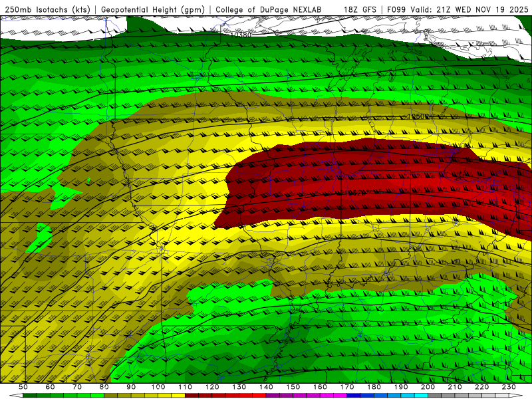Click the 130 value on the color scale
Screen dimensions: 532x399
(x=239, y=387)
